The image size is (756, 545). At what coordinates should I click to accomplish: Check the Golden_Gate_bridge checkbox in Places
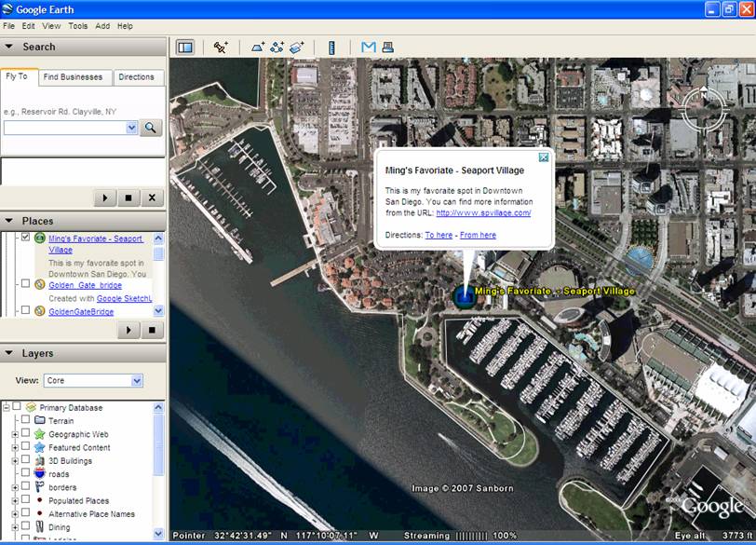pyautogui.click(x=25, y=283)
